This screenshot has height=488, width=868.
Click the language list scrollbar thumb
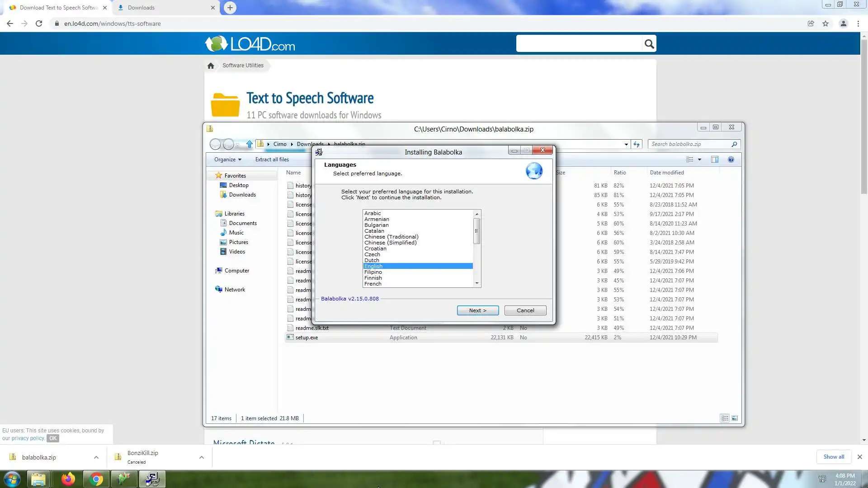(476, 231)
